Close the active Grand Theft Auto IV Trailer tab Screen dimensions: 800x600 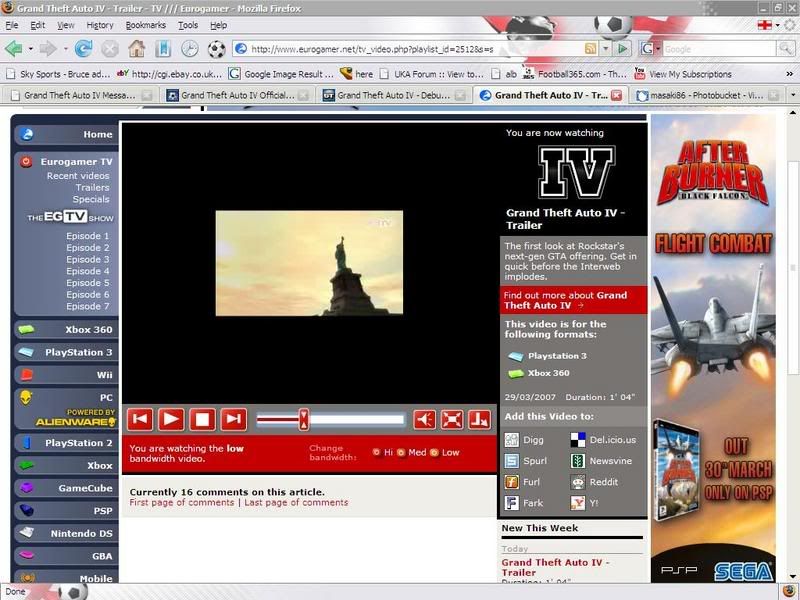click(x=616, y=95)
